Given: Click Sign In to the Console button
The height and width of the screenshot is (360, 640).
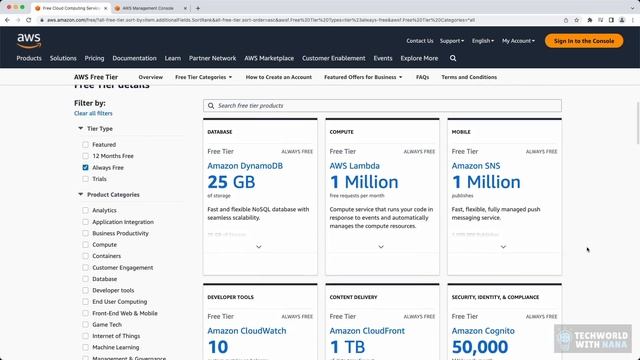Looking at the screenshot, I should [x=584, y=41].
